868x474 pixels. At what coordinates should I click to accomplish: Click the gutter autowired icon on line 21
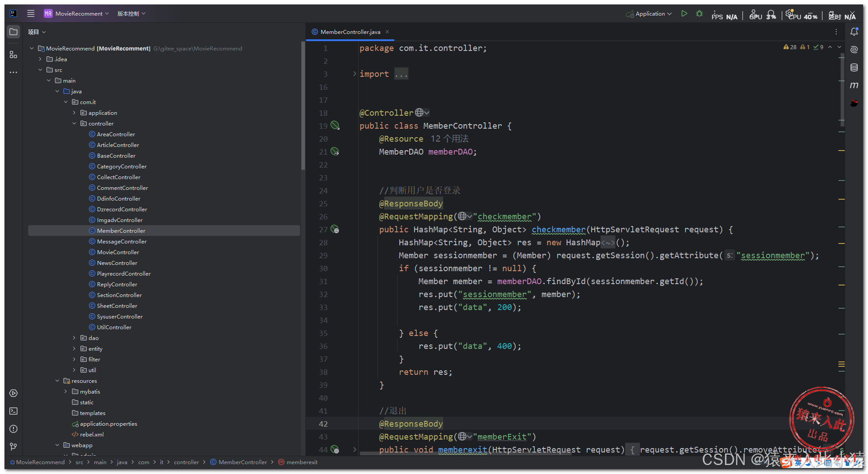coord(335,151)
